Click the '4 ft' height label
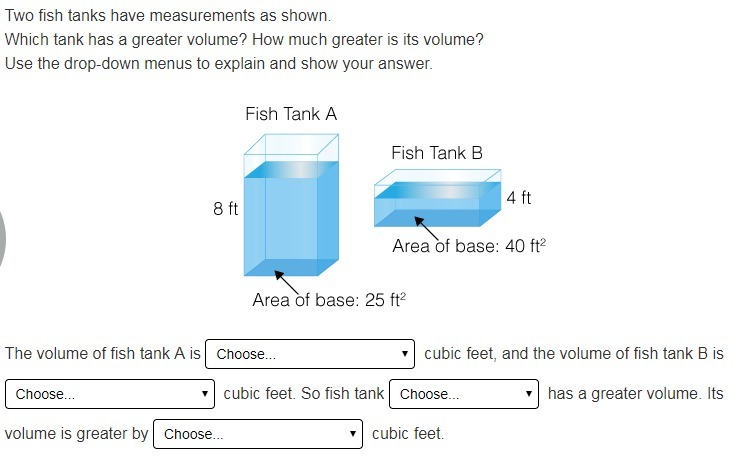Viewport: 739px width, 470px height. (x=518, y=198)
